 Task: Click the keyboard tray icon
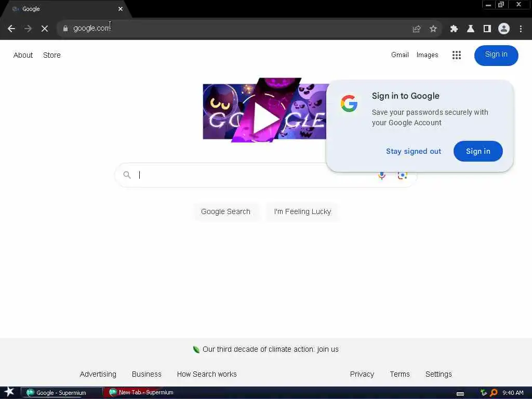460,393
